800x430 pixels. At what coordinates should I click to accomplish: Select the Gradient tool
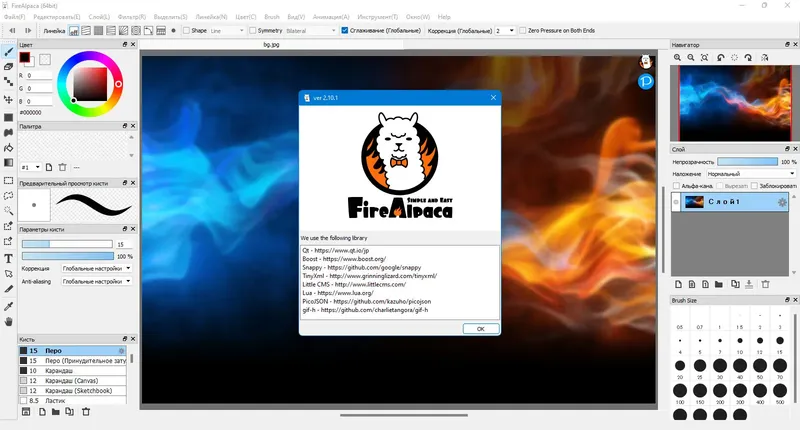pyautogui.click(x=8, y=163)
